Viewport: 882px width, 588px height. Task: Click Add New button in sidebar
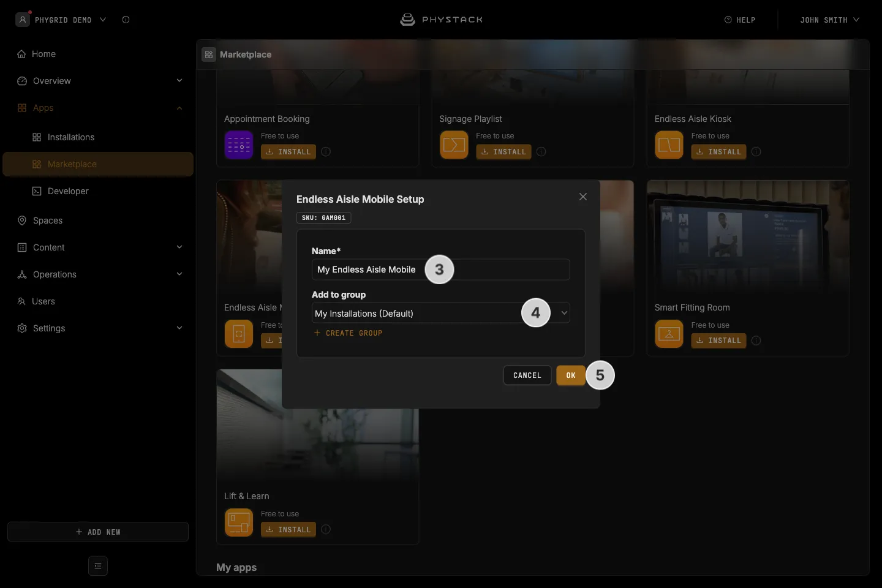[98, 532]
